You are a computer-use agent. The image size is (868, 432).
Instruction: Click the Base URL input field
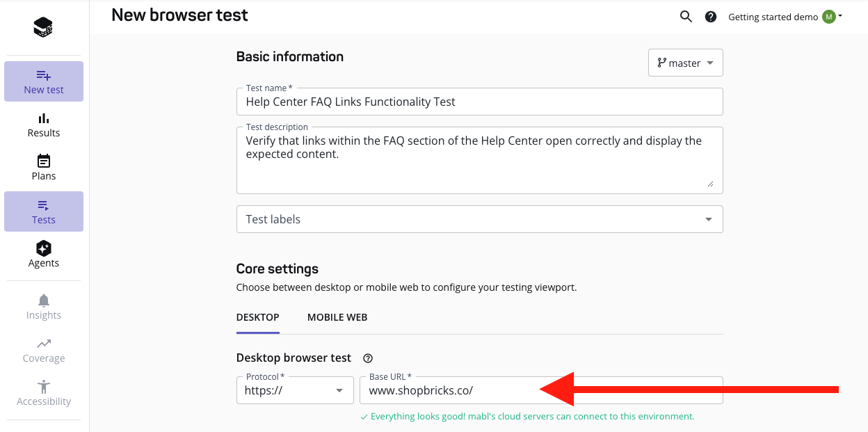coord(541,390)
